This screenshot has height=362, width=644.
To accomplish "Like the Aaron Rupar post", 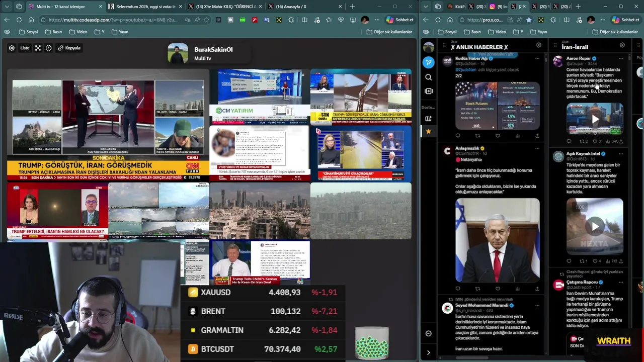I will (595, 141).
